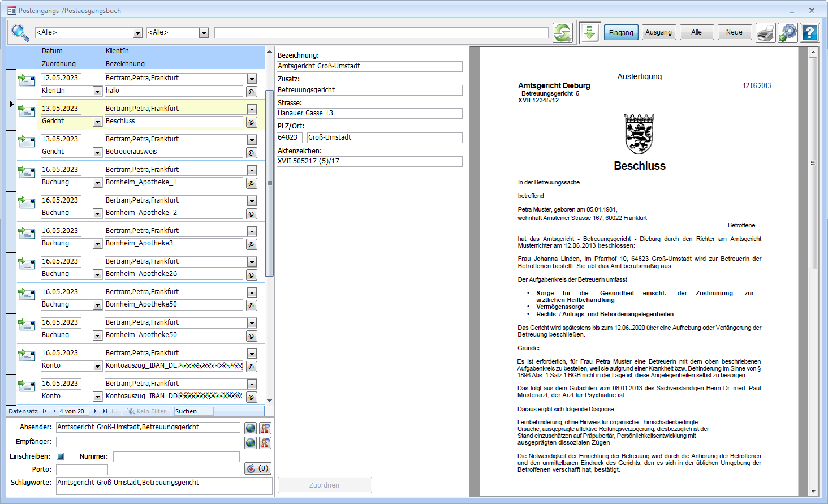Open the second <Alle> filter dropdown

(204, 33)
